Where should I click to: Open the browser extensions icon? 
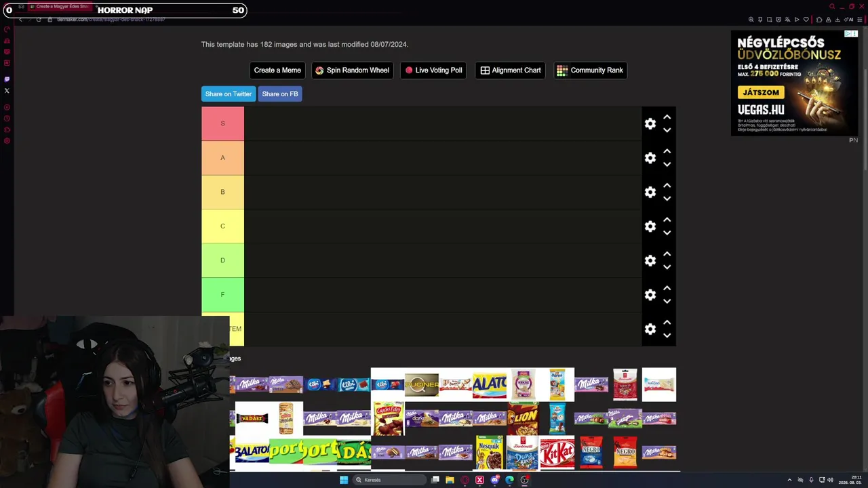click(819, 20)
